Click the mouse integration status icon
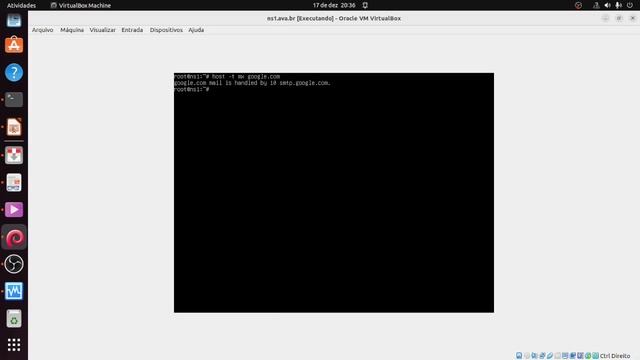The image size is (640, 360). (x=588, y=356)
